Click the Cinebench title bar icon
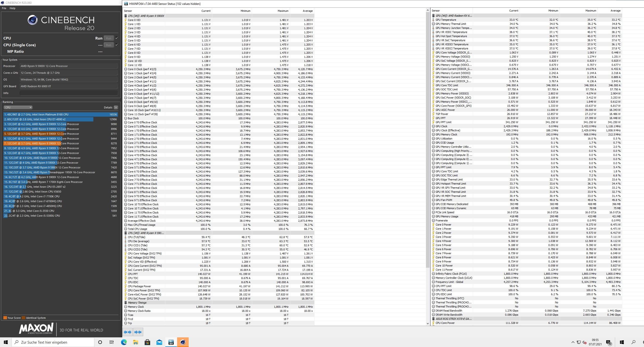This screenshot has width=644, height=347. 2,3
